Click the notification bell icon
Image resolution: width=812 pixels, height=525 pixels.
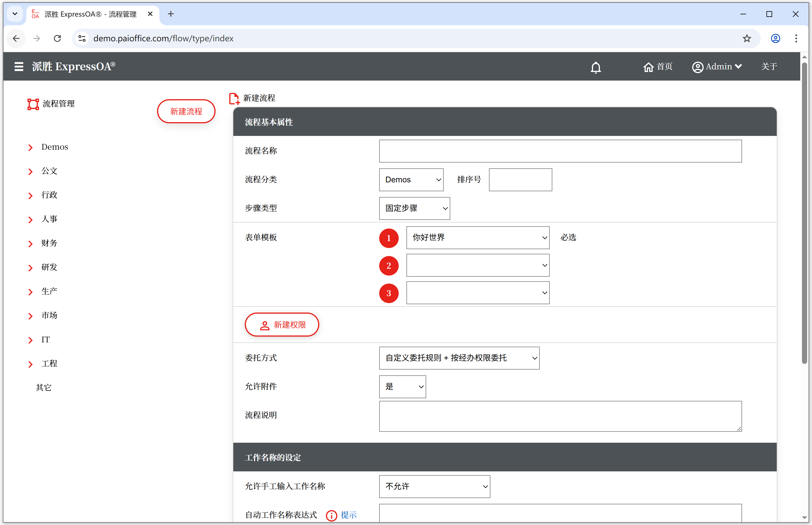click(x=596, y=67)
